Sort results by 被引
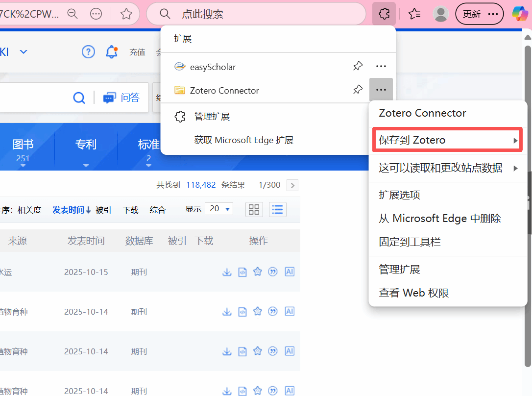Screen dimensions: 532x396 coord(103,210)
